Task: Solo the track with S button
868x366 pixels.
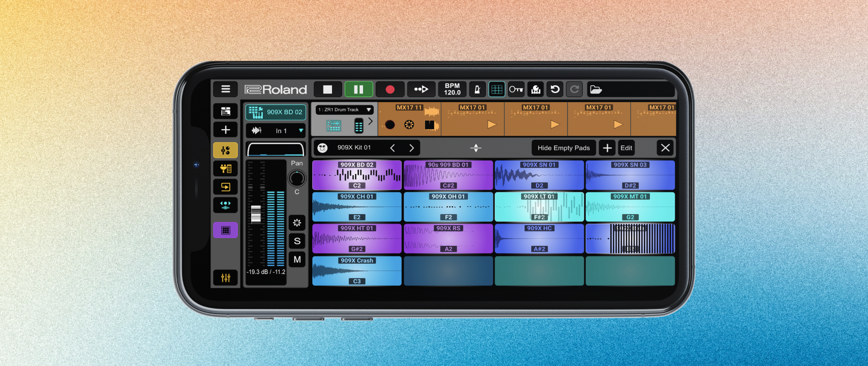Action: (x=297, y=241)
